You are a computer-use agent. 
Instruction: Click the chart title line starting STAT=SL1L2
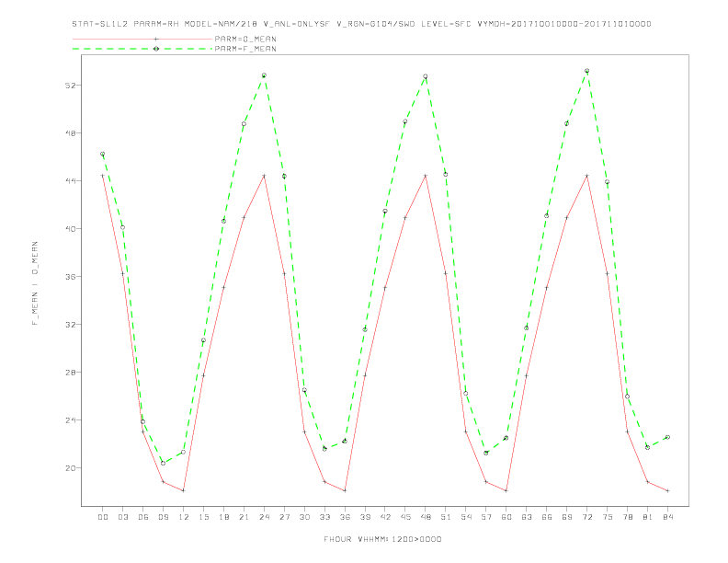(x=361, y=24)
